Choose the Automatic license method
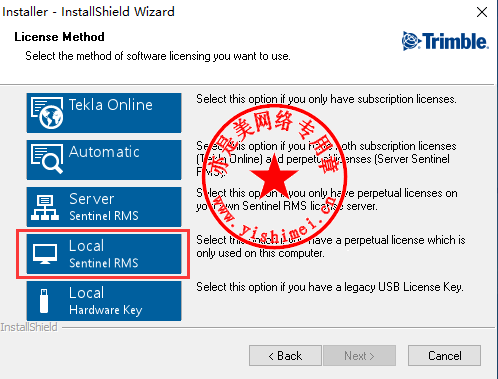Screen dimensions: 498x379 tap(104, 160)
